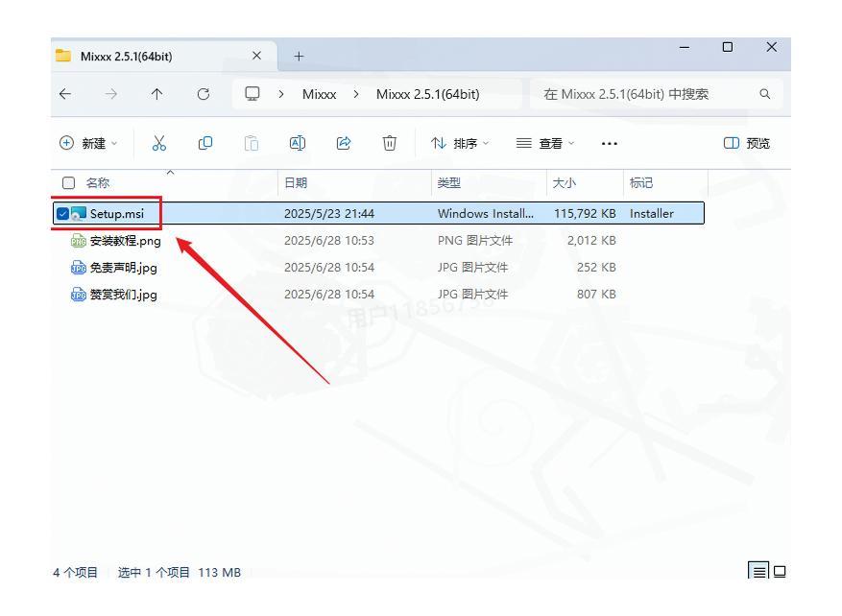Delete the selected file via trash icon
The height and width of the screenshot is (616, 842).
[x=390, y=143]
